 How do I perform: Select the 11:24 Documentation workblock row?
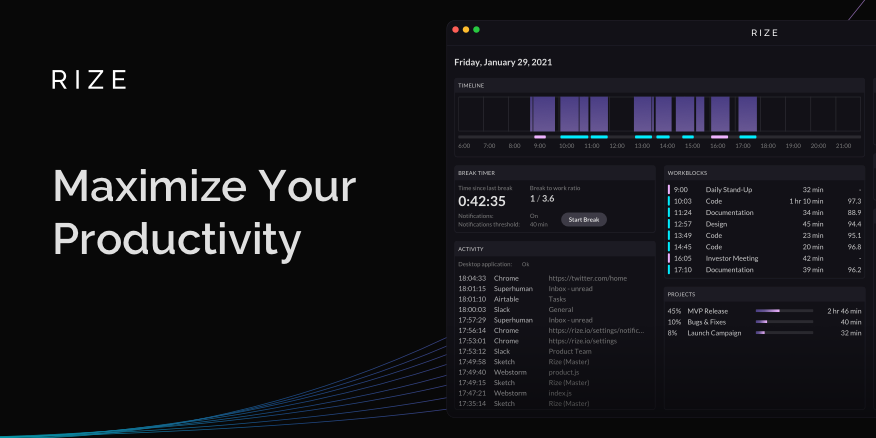[764, 212]
